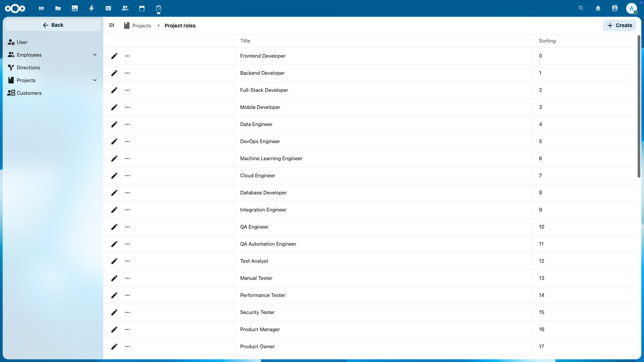Open the three-dots menu for Data Engineer
The image size is (644, 362).
[x=127, y=124]
